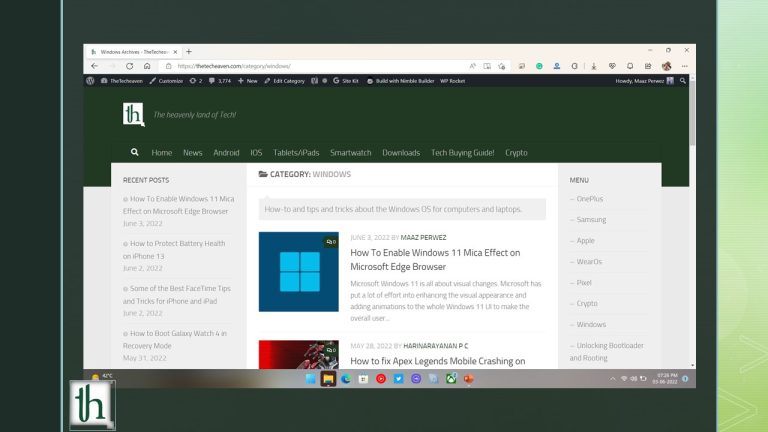Open the Share icon in Edge toolbar
The image size is (768, 432).
click(648, 66)
